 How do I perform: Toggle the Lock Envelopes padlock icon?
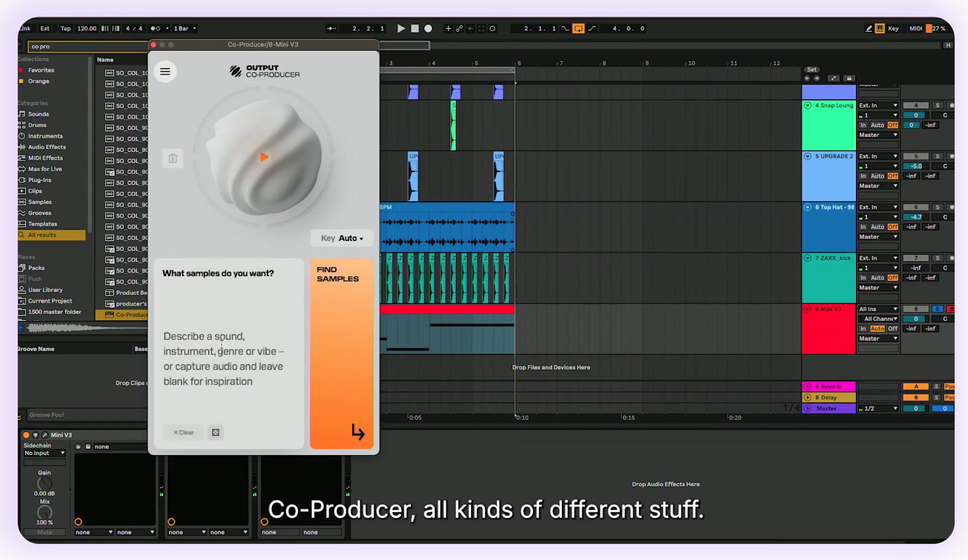849,78
